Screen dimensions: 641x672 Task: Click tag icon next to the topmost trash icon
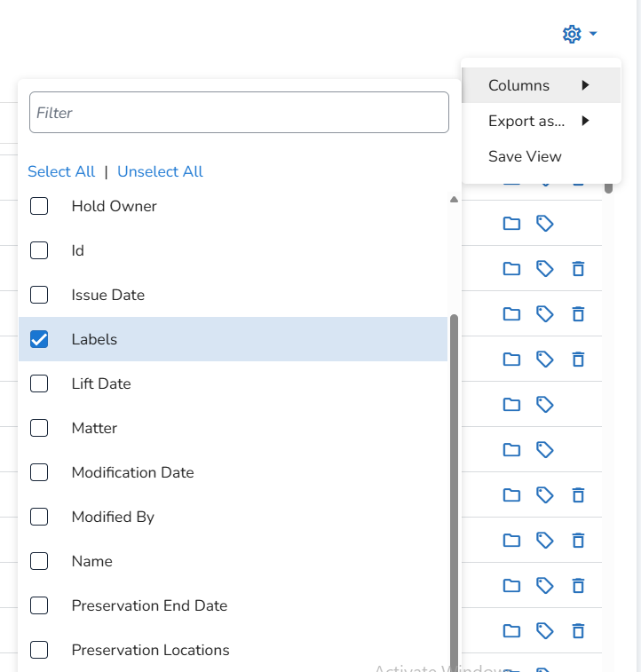point(545,269)
